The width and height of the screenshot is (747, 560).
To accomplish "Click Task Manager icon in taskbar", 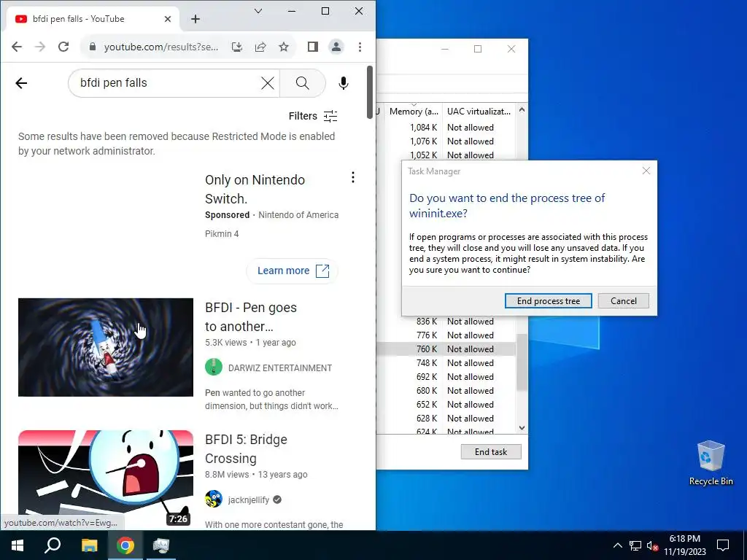I will click(x=161, y=545).
